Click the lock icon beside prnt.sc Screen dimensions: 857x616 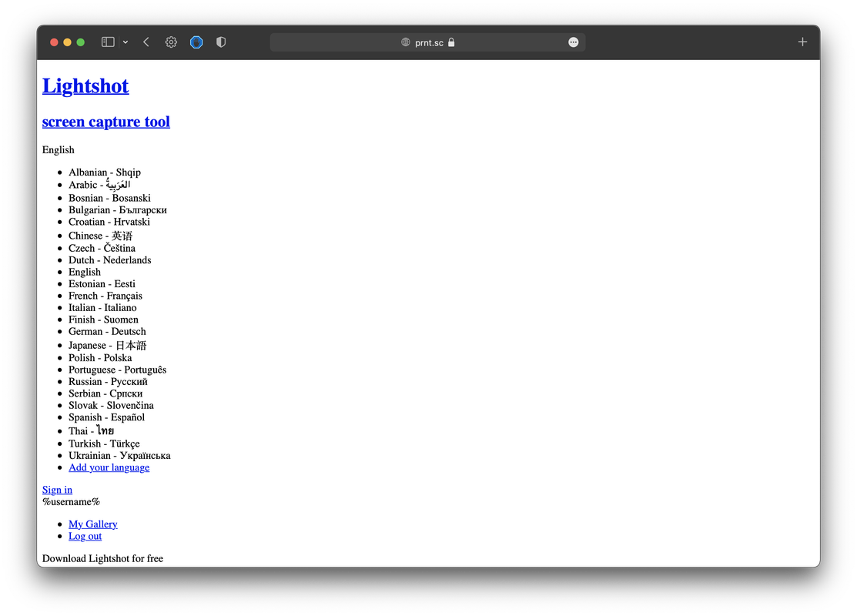[451, 42]
